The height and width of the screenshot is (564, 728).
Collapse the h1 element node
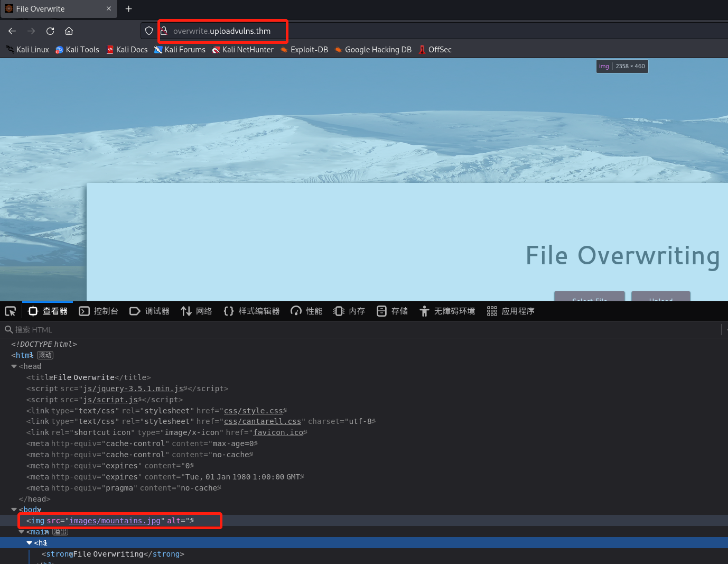(x=30, y=543)
